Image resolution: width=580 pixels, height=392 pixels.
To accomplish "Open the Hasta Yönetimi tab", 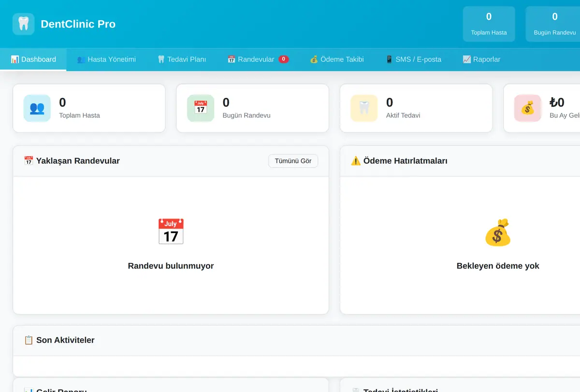I will (106, 59).
